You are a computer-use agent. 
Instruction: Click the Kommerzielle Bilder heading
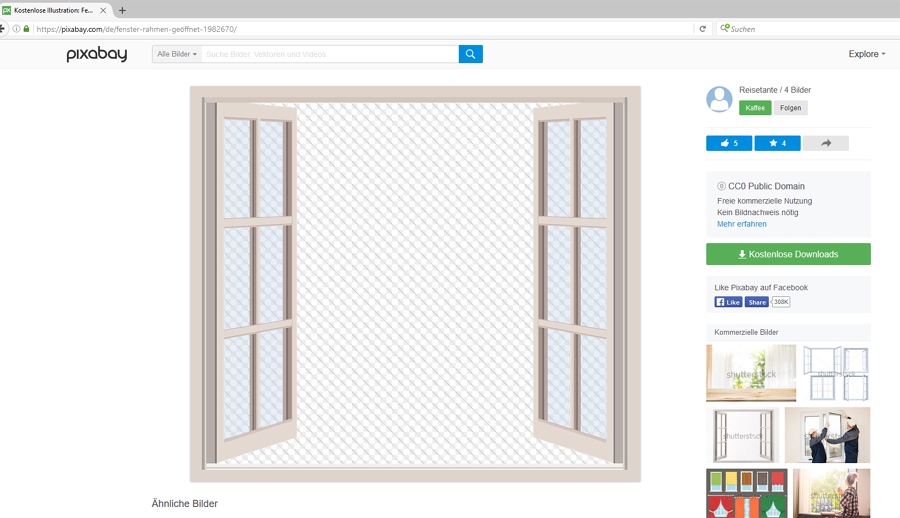(746, 332)
